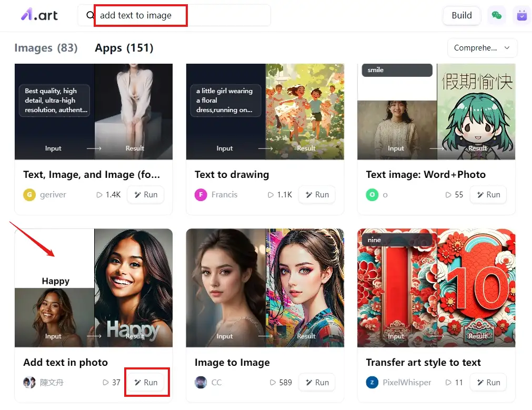Click CC's profile avatar
The width and height of the screenshot is (532, 410).
pos(200,383)
